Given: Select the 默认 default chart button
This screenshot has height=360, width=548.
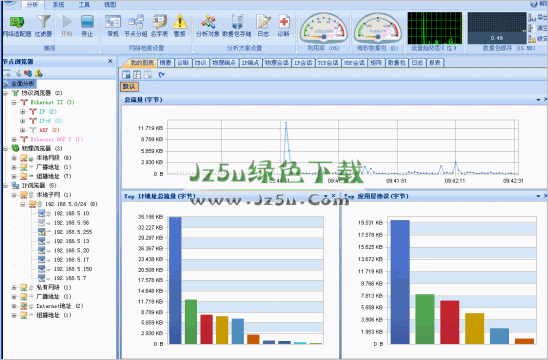Looking at the screenshot, I should pyautogui.click(x=129, y=86).
